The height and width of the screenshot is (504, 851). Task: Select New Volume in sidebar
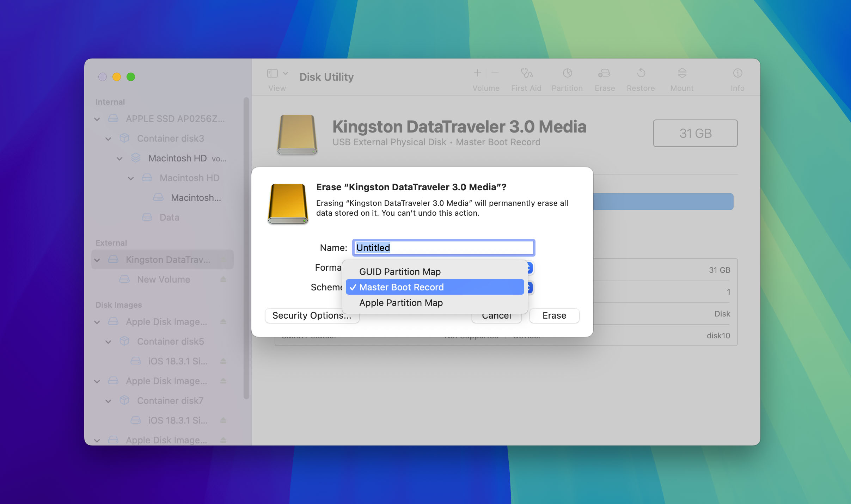(162, 279)
